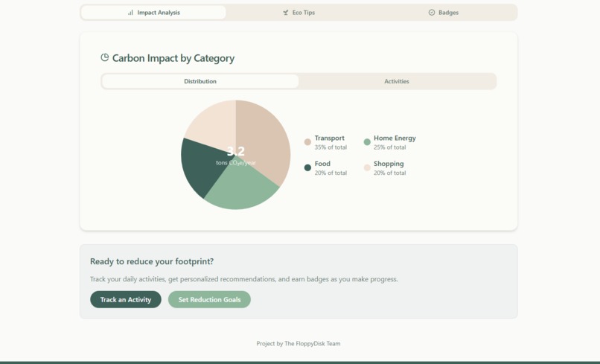Select the Distribution sub-tab
The width and height of the screenshot is (600, 364).
pyautogui.click(x=200, y=81)
